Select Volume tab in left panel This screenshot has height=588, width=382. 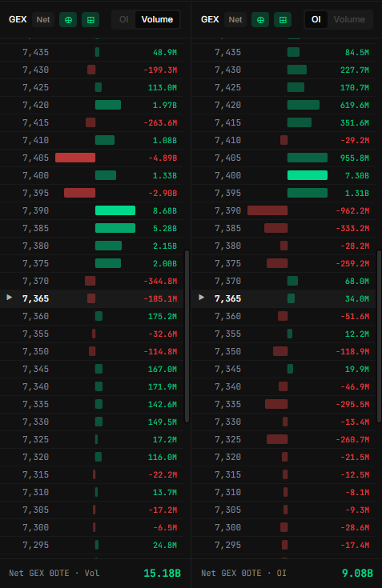(x=157, y=19)
